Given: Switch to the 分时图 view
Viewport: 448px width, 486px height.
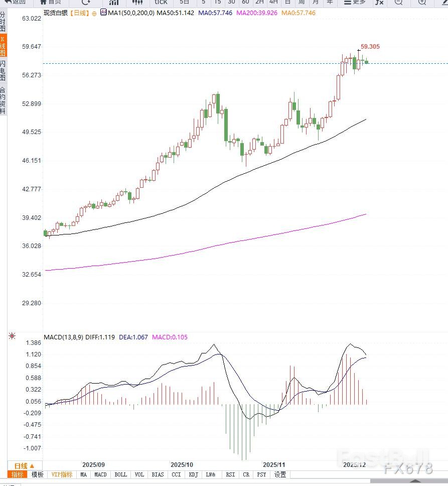Looking at the screenshot, I should click(x=3, y=23).
